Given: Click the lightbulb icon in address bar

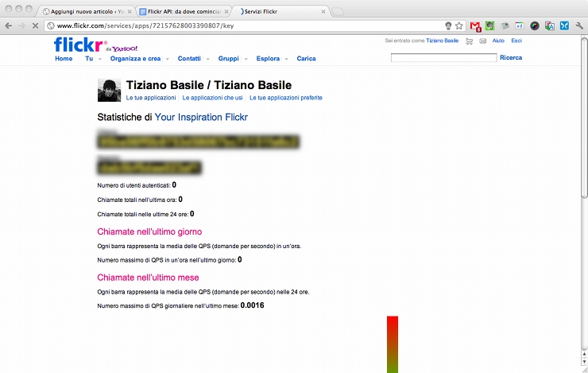Looking at the screenshot, I should click(x=448, y=25).
